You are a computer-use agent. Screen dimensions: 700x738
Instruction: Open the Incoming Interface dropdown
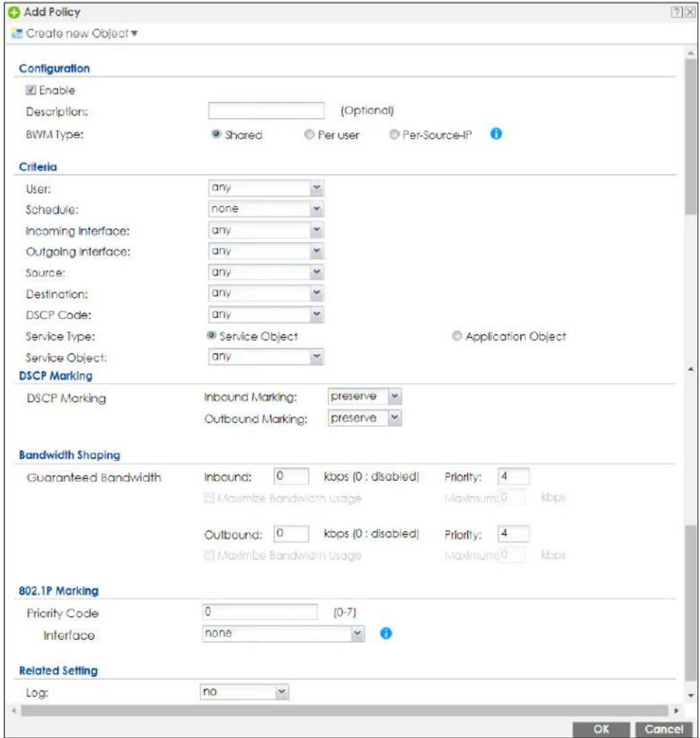point(266,230)
